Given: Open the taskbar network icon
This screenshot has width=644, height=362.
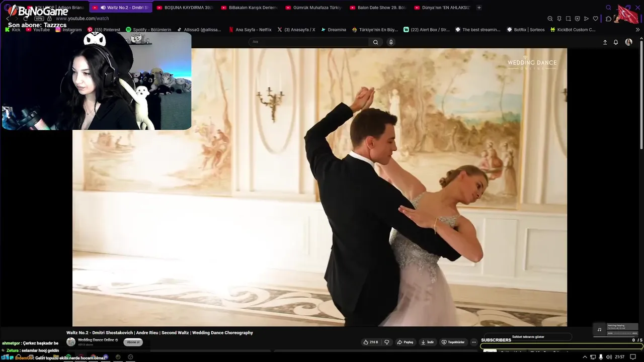Looking at the screenshot, I should tap(593, 357).
